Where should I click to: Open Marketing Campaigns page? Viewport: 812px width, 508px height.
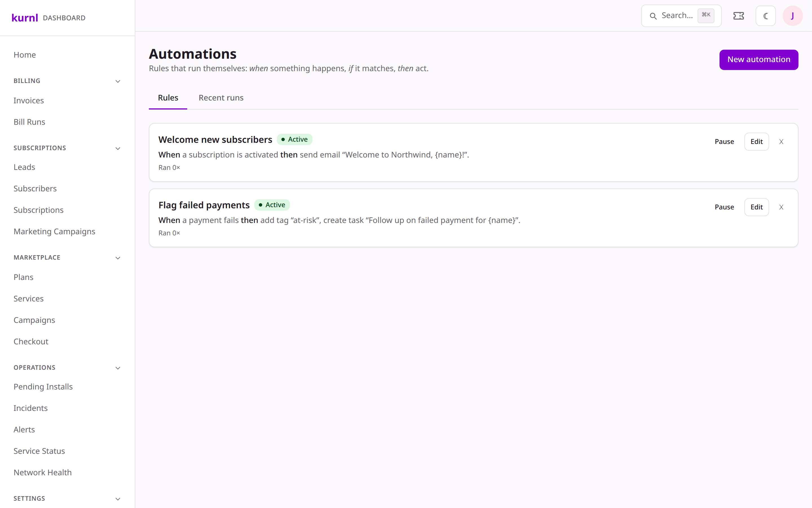pos(54,231)
